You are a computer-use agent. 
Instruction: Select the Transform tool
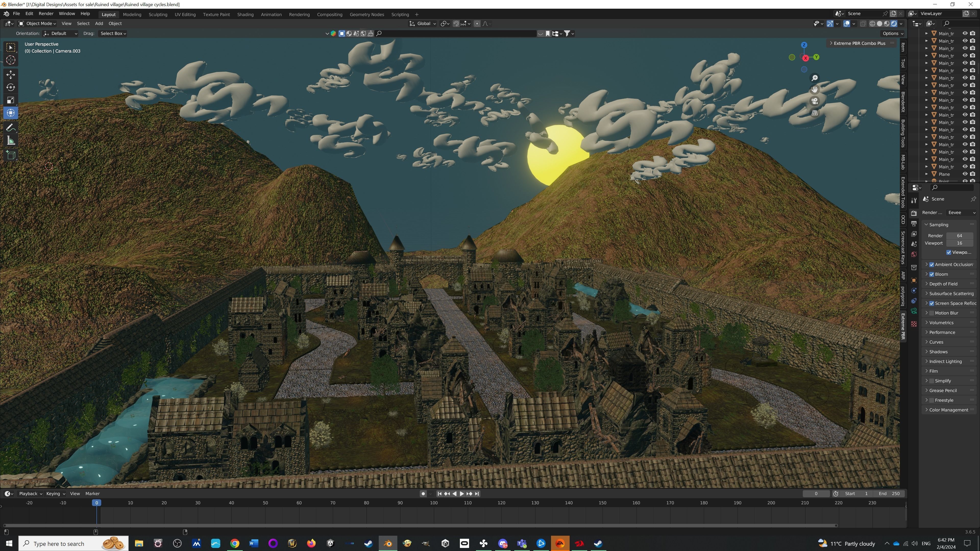[11, 113]
